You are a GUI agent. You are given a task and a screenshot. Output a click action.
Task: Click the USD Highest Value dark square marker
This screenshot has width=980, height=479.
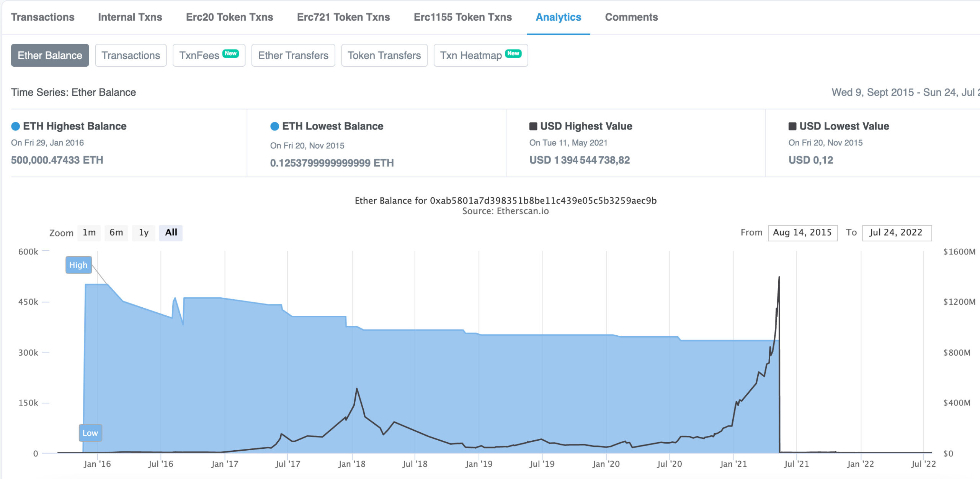click(x=533, y=126)
